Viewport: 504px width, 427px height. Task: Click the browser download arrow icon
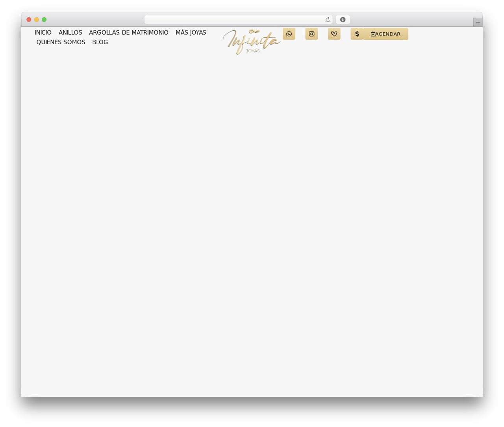coord(343,20)
